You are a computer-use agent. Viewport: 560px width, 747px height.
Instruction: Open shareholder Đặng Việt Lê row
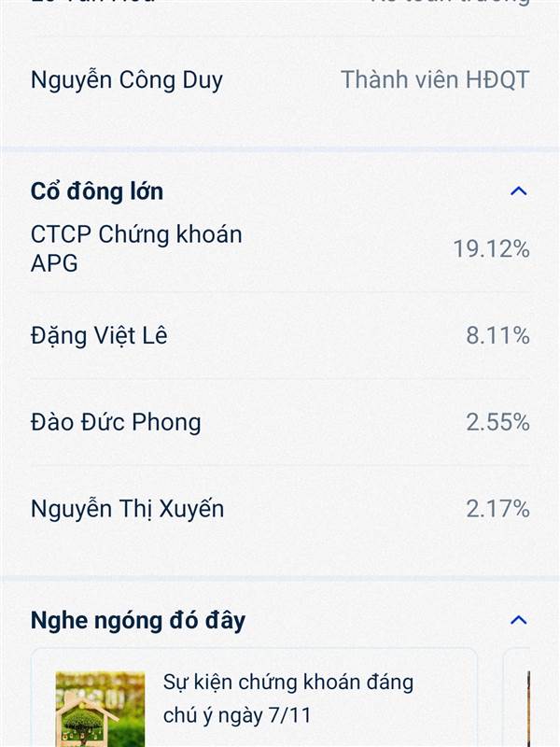[x=280, y=335]
